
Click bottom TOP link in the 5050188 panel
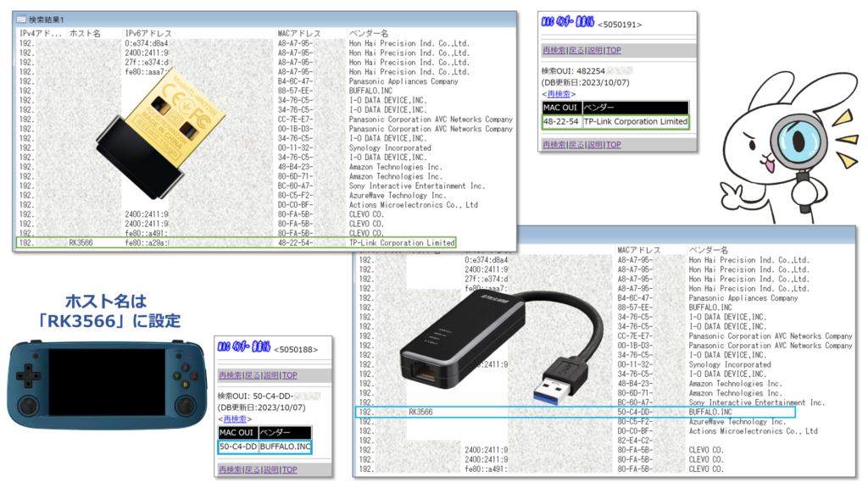pyautogui.click(x=290, y=469)
